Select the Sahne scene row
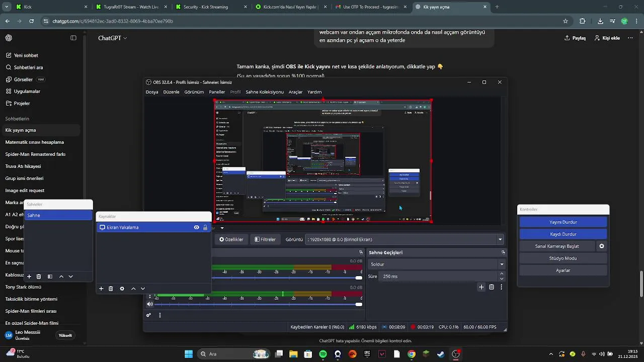 coord(58,215)
